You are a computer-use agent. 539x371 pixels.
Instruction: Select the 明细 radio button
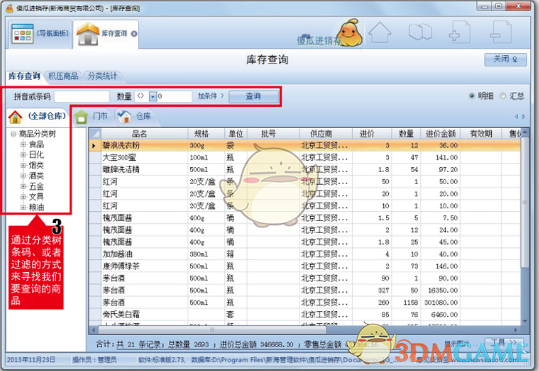tap(472, 96)
